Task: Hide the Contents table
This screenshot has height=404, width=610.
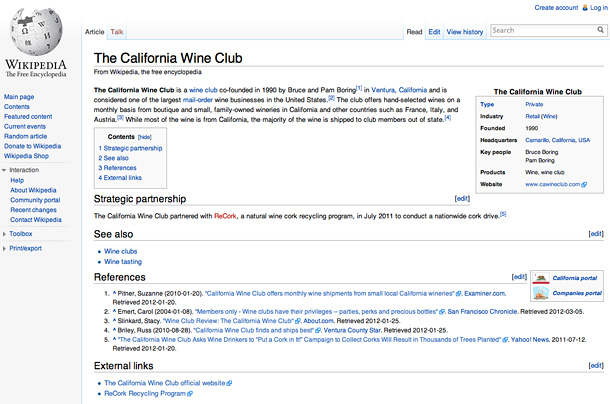Action: [x=145, y=137]
